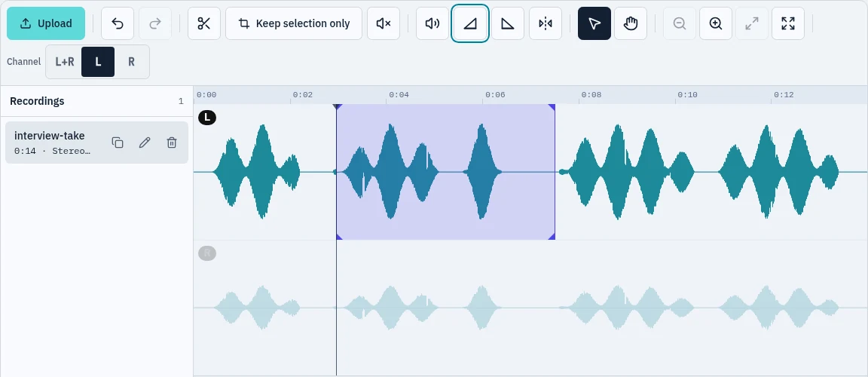Click the 0:02 mark on the time ruler
868x377 pixels.
(x=302, y=95)
